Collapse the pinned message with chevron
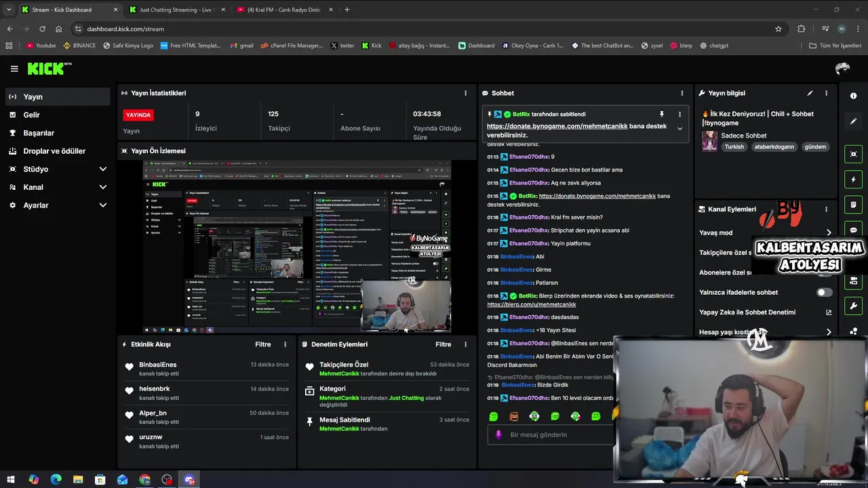 pos(679,128)
